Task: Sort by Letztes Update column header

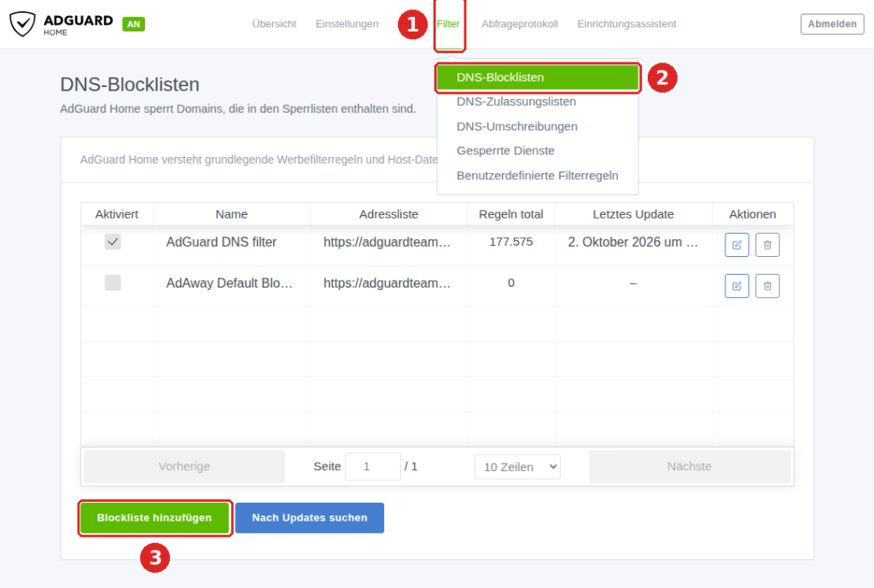Action: [x=633, y=214]
